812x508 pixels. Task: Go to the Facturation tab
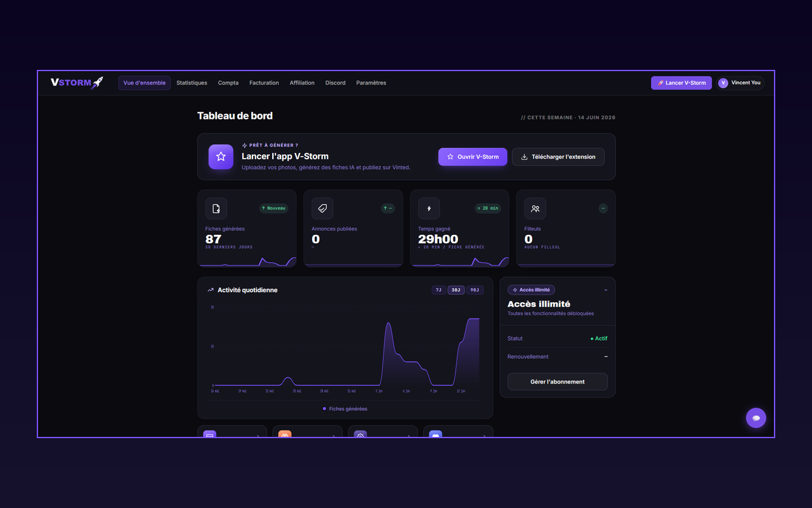(264, 83)
